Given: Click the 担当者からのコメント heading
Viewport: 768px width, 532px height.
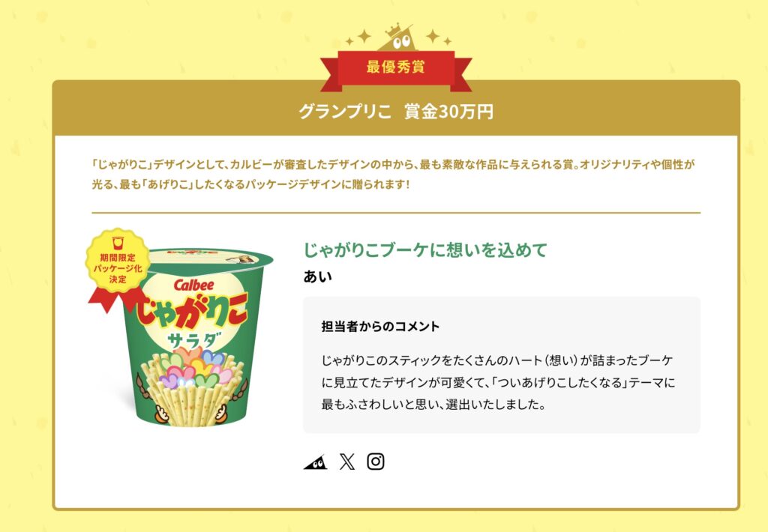Looking at the screenshot, I should 380,327.
